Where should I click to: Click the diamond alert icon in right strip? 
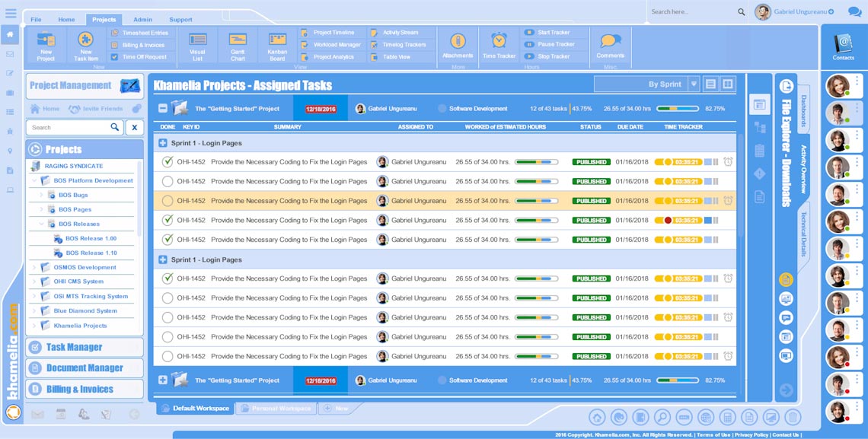point(760,173)
